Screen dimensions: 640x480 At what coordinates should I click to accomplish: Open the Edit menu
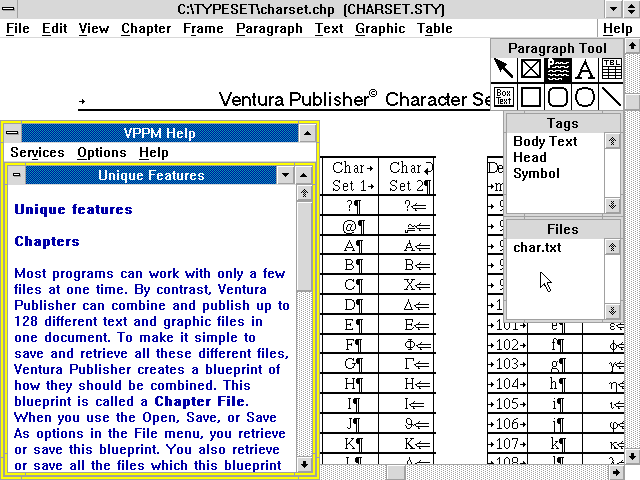pyautogui.click(x=55, y=29)
